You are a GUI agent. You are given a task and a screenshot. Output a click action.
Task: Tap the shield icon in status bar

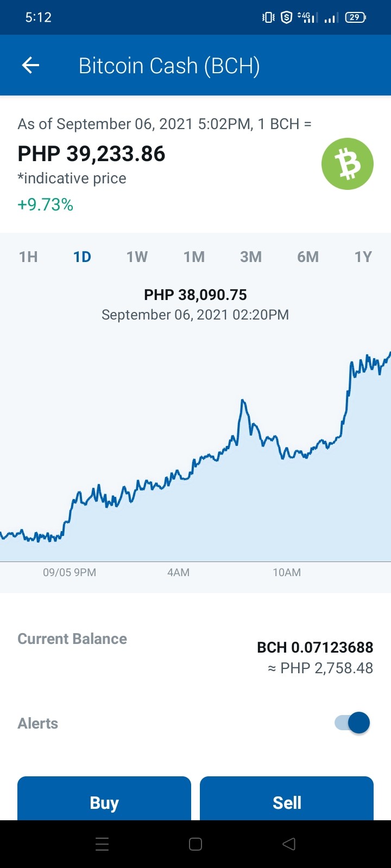(286, 17)
